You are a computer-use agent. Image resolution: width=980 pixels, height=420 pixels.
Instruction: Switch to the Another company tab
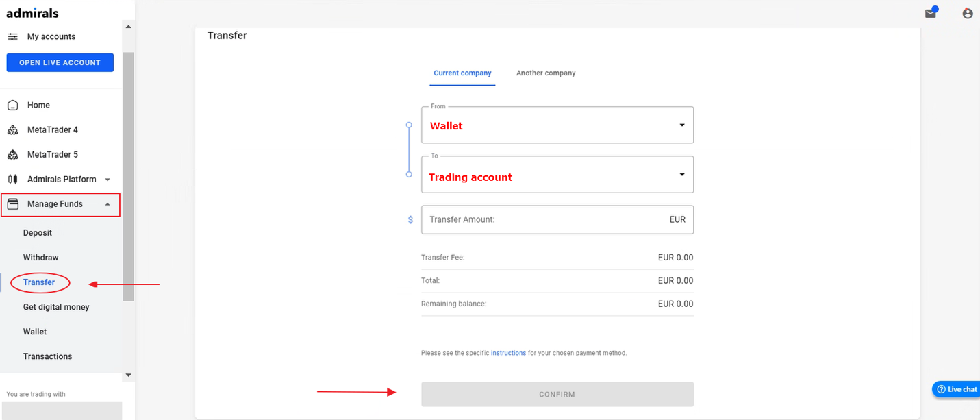click(546, 73)
